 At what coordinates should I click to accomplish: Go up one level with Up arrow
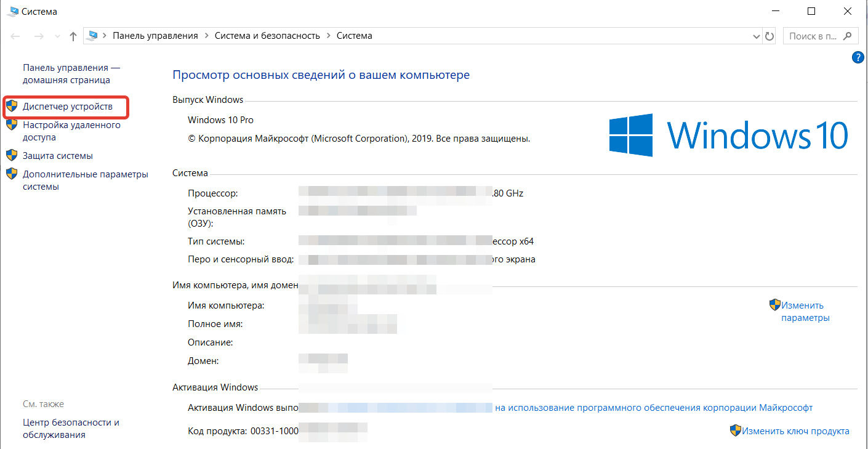[x=73, y=36]
